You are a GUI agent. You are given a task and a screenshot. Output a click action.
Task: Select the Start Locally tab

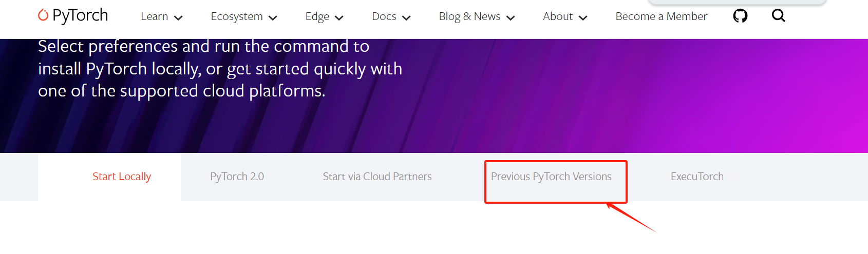coord(122,177)
